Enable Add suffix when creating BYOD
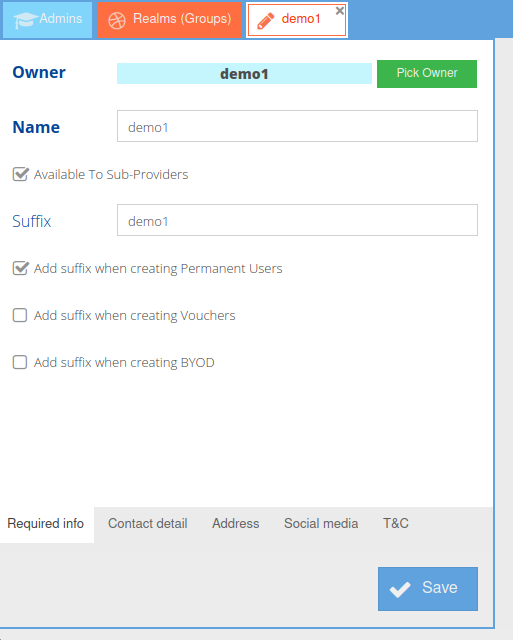The height and width of the screenshot is (640, 513). pyautogui.click(x=20, y=362)
